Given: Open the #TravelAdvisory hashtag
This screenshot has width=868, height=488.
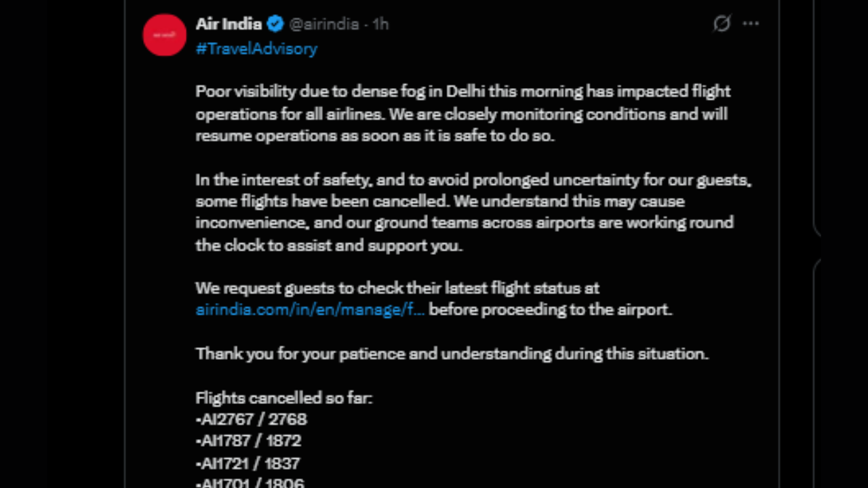Looking at the screenshot, I should [256, 48].
